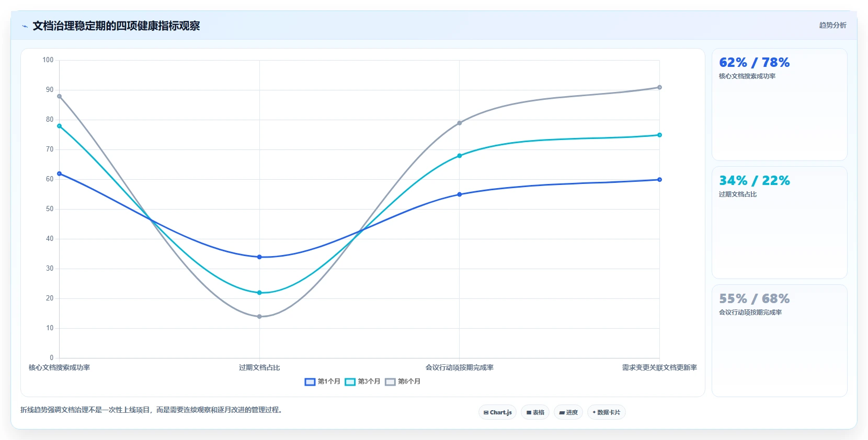Select the 第3个月 data point on 过期文档占比

tap(259, 293)
